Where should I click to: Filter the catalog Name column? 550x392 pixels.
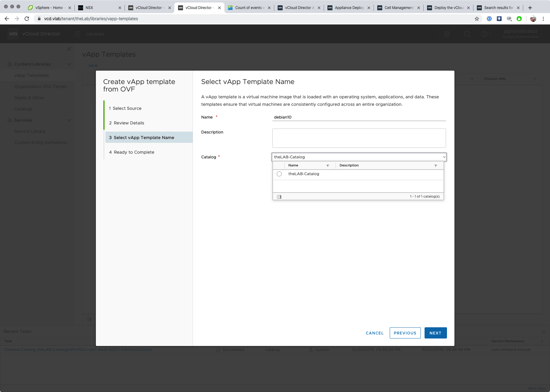pos(328,166)
